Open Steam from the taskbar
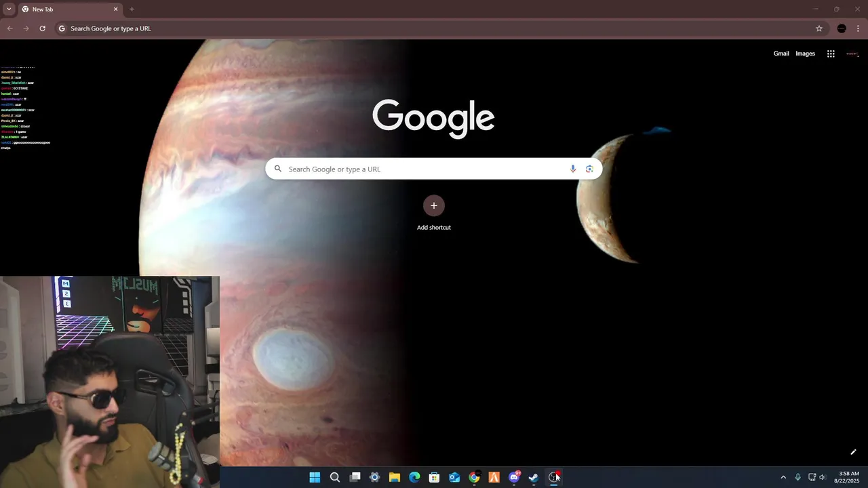868x488 pixels. click(534, 477)
